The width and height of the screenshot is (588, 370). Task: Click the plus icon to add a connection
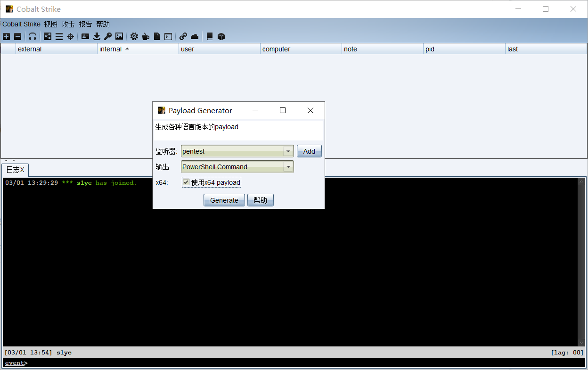tap(6, 36)
